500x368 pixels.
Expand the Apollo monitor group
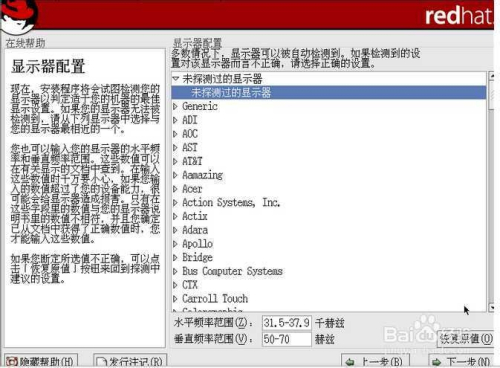click(175, 244)
